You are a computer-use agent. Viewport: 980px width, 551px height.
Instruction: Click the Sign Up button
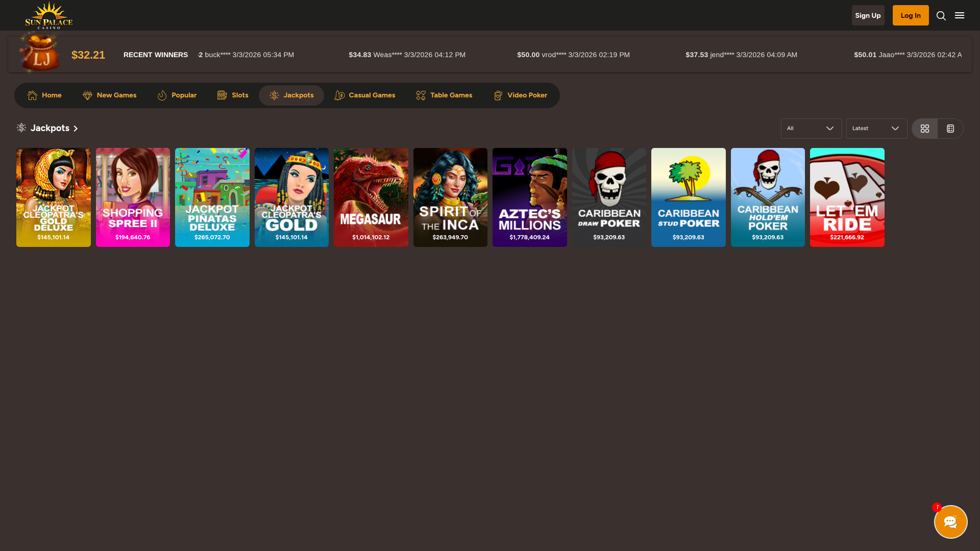coord(868,15)
